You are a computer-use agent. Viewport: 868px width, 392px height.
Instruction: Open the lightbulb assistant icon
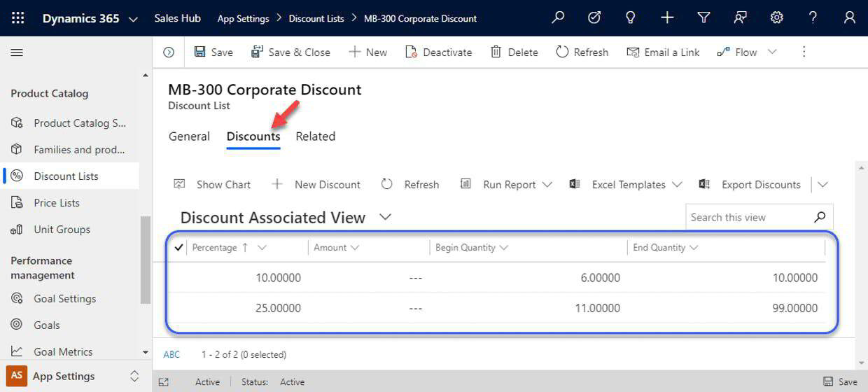coord(631,18)
